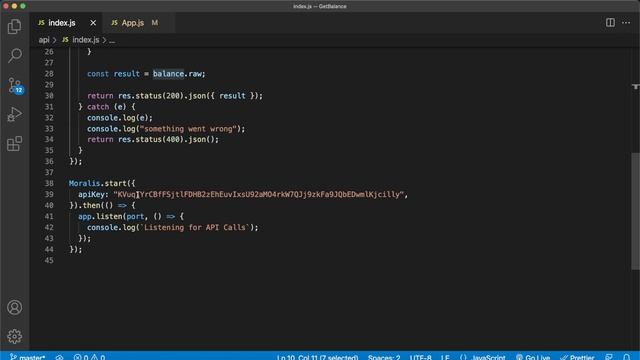This screenshot has height=360, width=640.
Task: Change indentation via Spaces: 2
Action: (384, 357)
